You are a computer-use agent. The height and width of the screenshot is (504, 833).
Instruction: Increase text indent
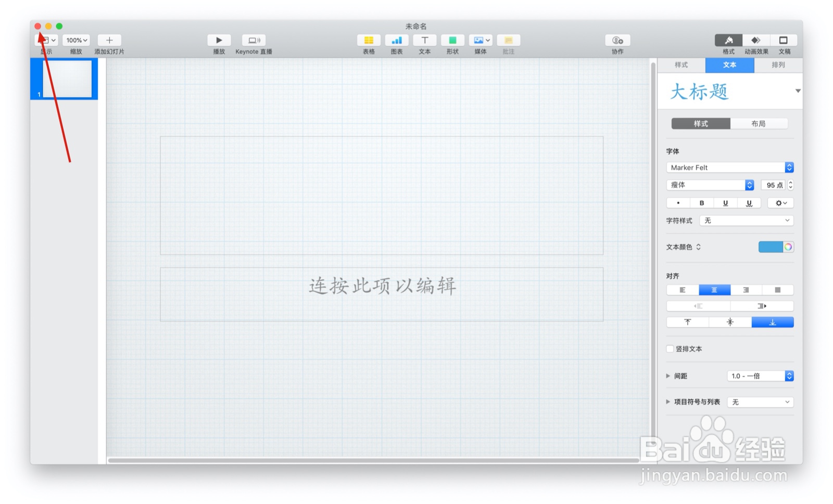point(762,306)
